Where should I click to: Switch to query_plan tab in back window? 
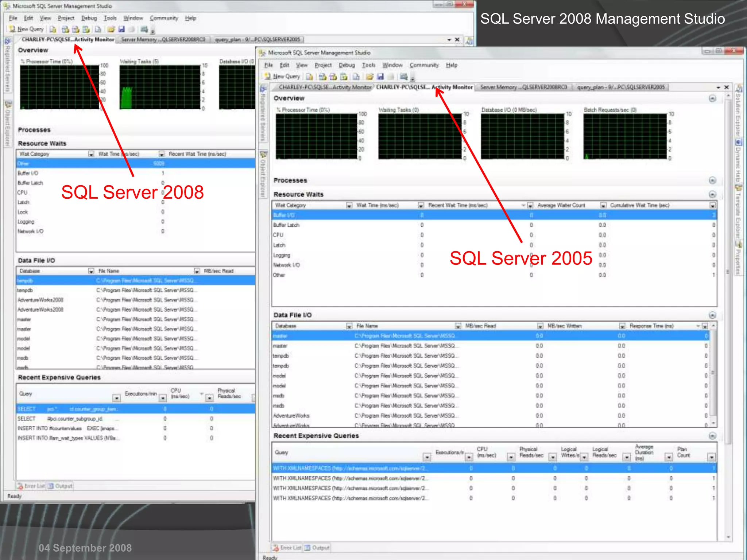(x=258, y=39)
